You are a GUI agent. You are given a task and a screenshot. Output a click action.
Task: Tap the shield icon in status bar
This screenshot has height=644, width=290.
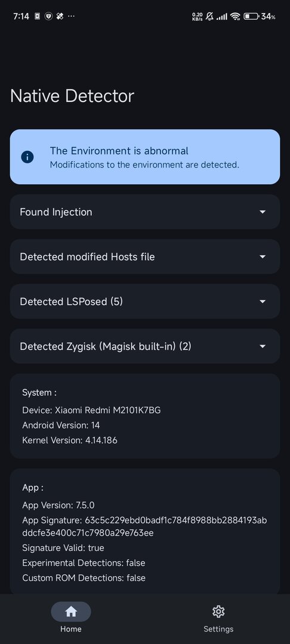point(48,17)
